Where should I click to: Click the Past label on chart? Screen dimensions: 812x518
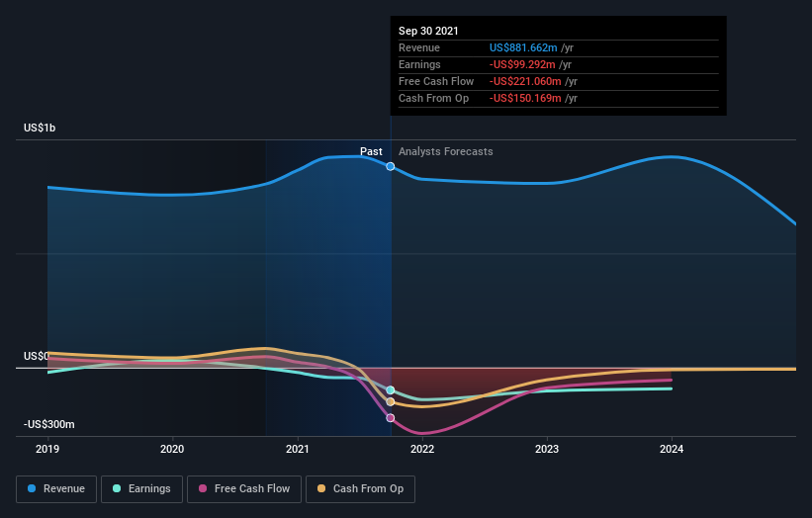tap(371, 151)
